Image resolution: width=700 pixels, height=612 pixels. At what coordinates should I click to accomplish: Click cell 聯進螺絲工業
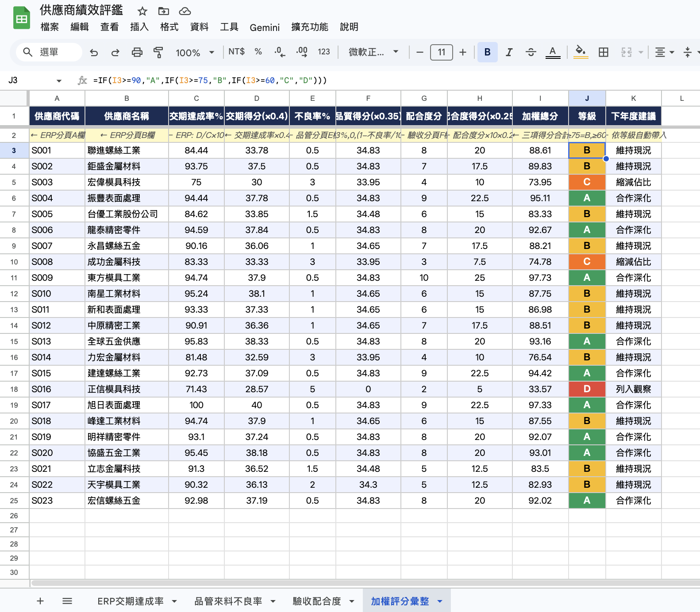coord(127,150)
